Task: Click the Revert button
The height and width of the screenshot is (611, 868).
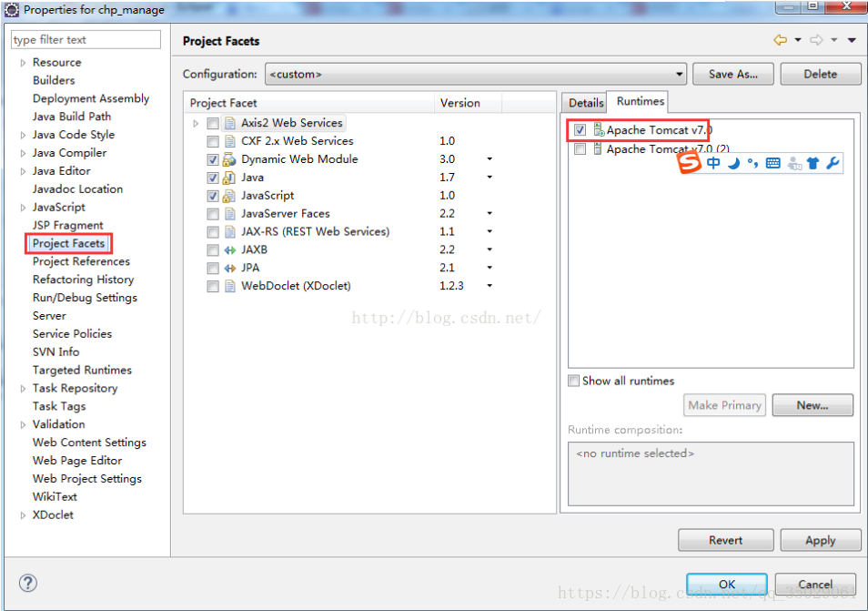Action: click(x=726, y=540)
